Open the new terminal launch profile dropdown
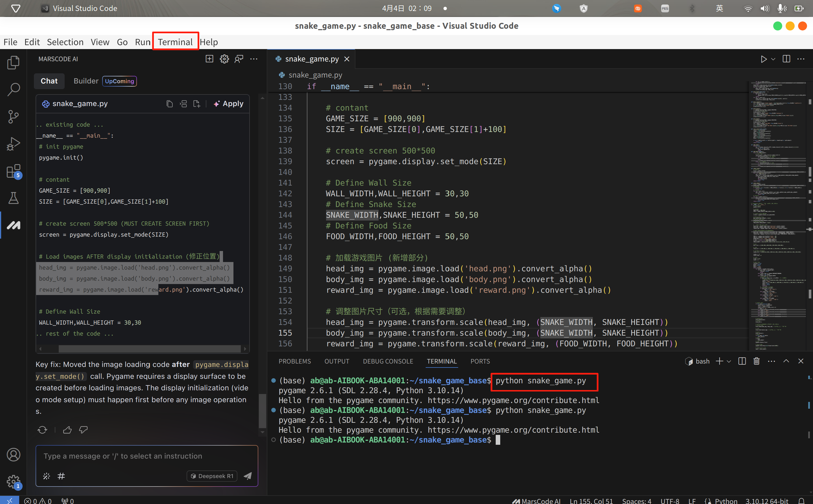 (x=729, y=361)
